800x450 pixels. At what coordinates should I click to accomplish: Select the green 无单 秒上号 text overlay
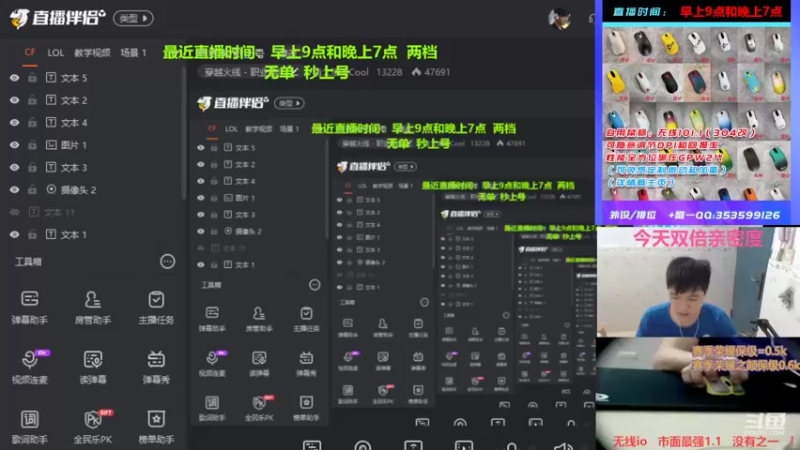tap(307, 72)
